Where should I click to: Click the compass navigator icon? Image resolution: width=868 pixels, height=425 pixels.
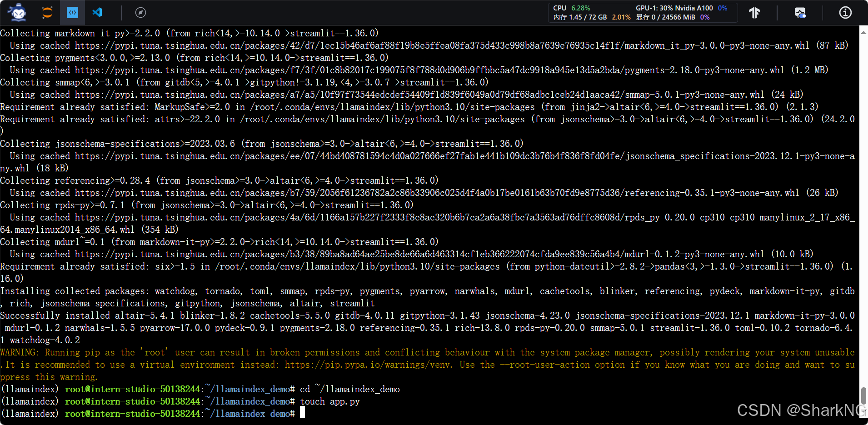[x=140, y=12]
